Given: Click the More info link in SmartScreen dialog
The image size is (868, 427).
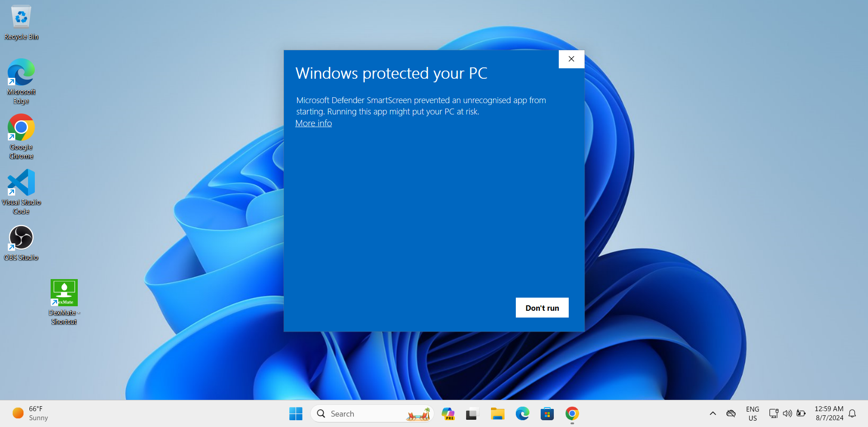Looking at the screenshot, I should (313, 123).
